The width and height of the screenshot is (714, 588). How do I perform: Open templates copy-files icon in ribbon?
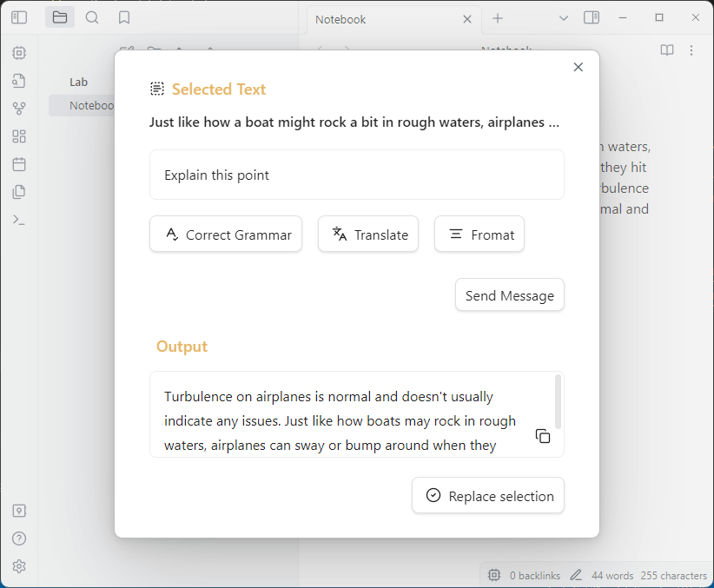[19, 192]
